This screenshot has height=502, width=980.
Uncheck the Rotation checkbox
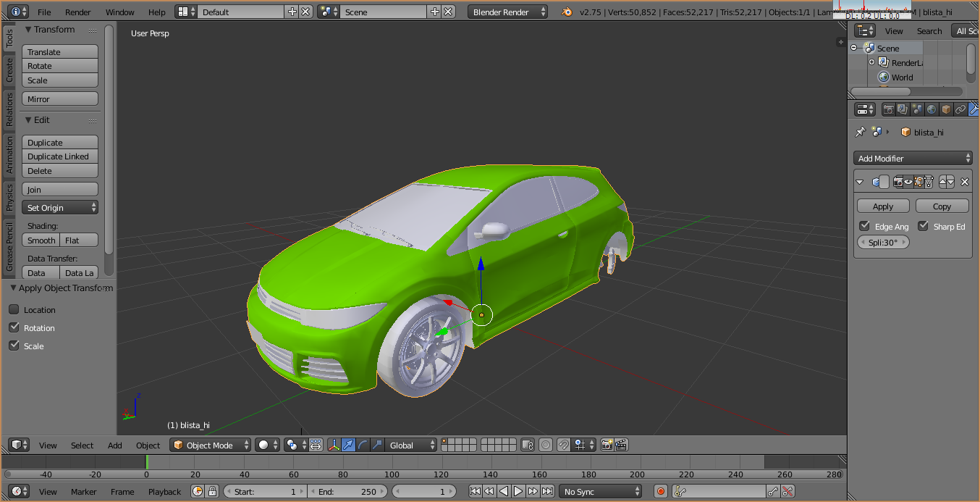tap(14, 327)
